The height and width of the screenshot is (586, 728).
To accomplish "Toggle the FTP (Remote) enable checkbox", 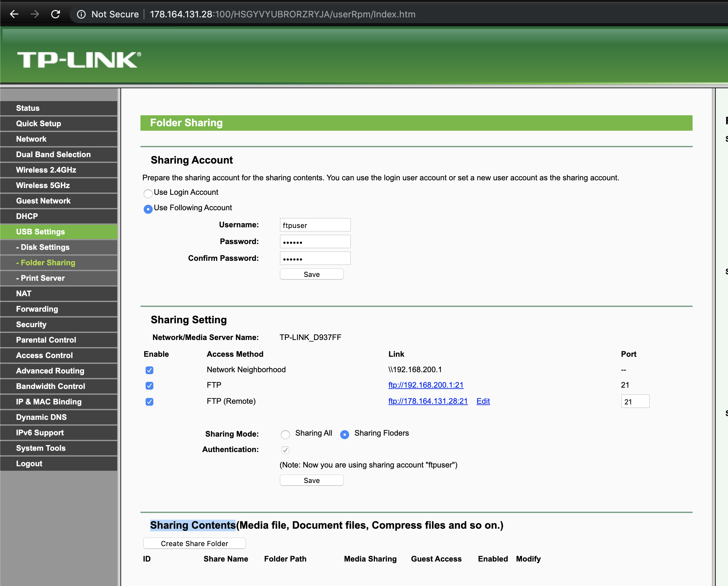I will pos(149,402).
